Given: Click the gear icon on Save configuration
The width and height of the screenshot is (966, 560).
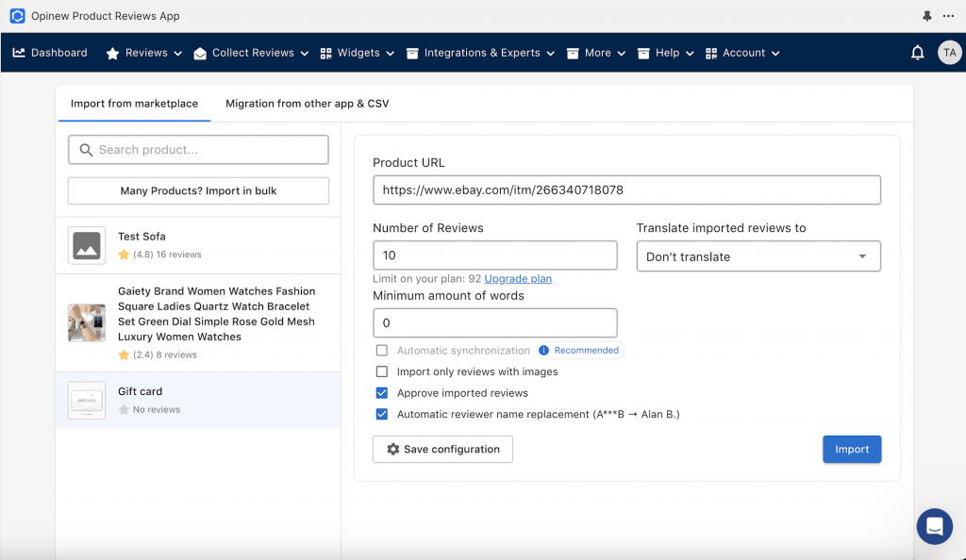Looking at the screenshot, I should coord(392,450).
